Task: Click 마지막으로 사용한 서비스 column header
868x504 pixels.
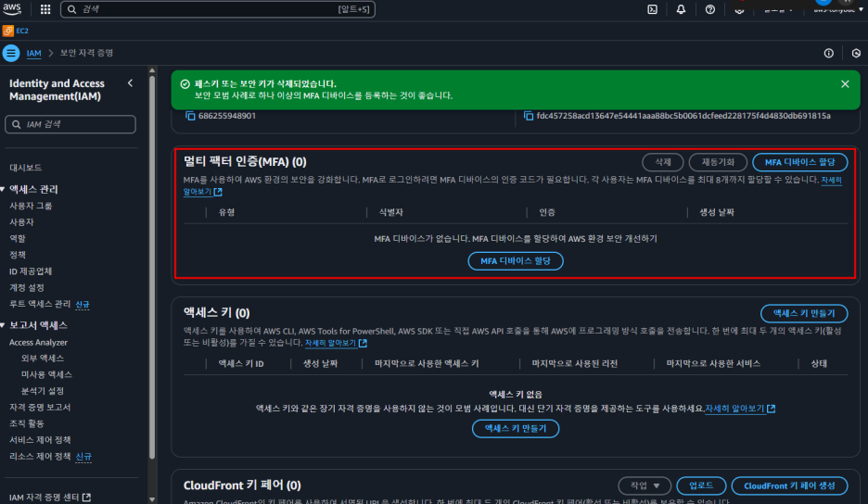Action: (713, 363)
